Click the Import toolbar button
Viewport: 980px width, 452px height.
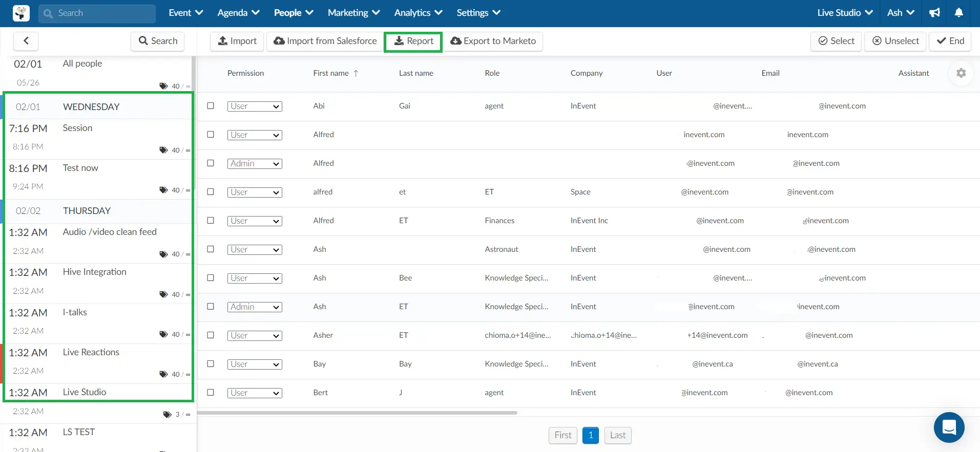click(x=237, y=41)
